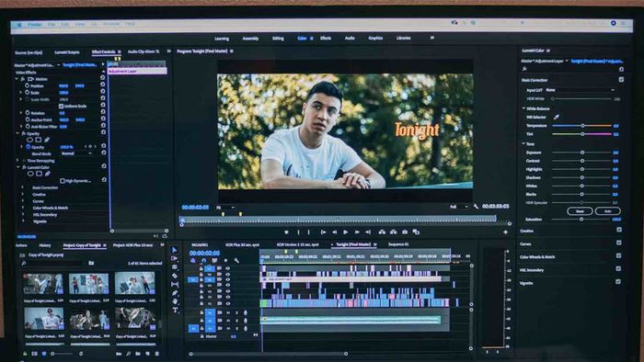Click the Lift button
Viewport: 644px width, 362px height.
point(382,232)
